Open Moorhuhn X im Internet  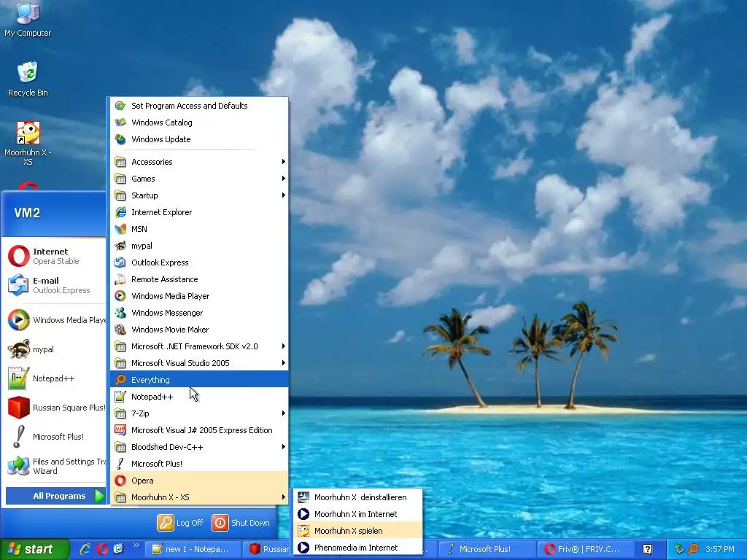(357, 514)
